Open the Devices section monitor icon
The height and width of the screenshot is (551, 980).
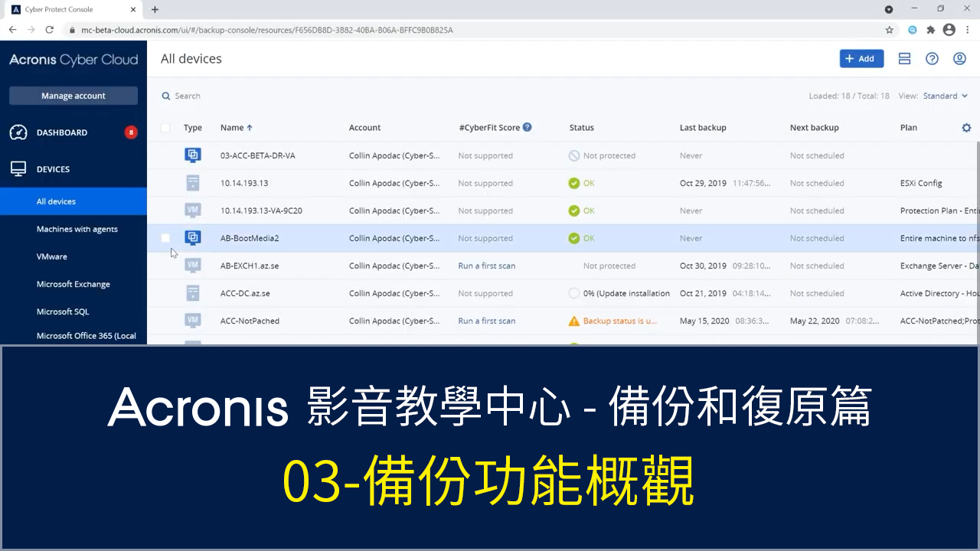click(18, 169)
